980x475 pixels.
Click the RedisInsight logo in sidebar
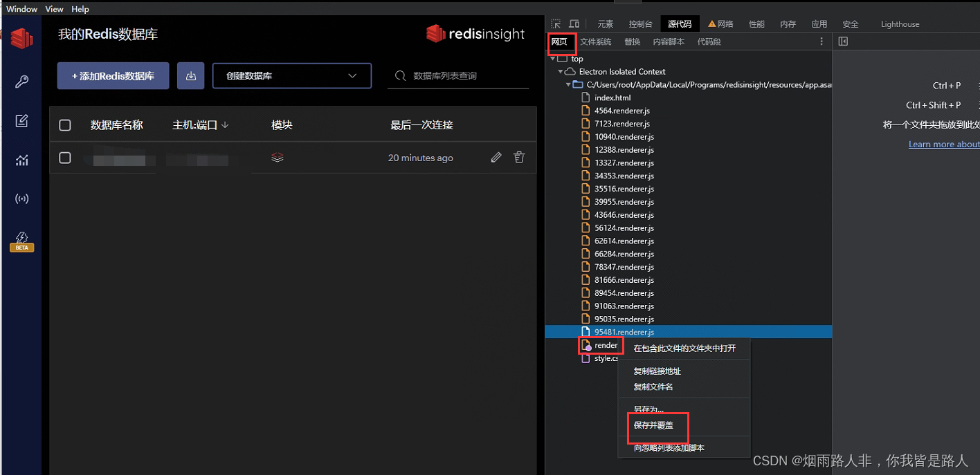[21, 37]
